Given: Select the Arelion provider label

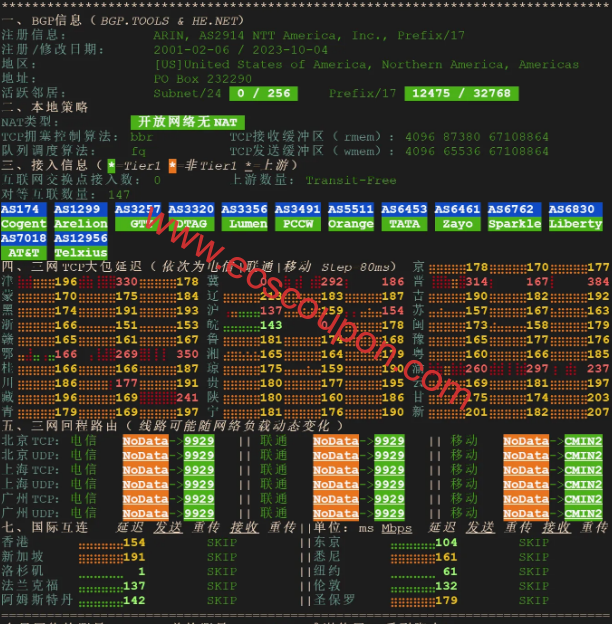Looking at the screenshot, I should [81, 224].
